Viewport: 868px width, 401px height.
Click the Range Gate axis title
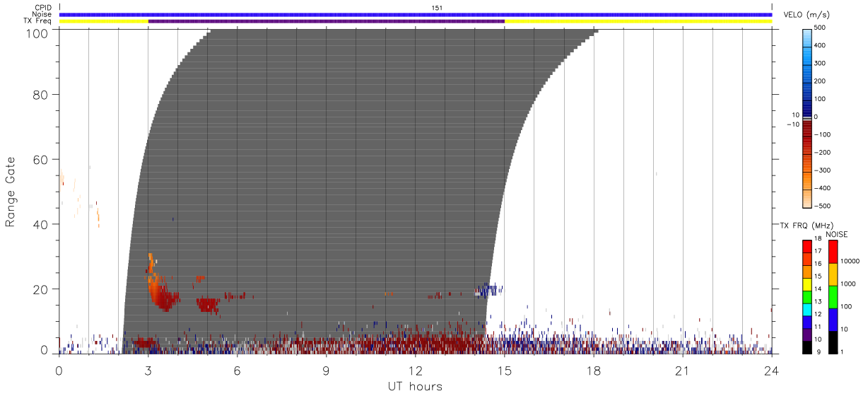[x=11, y=192]
